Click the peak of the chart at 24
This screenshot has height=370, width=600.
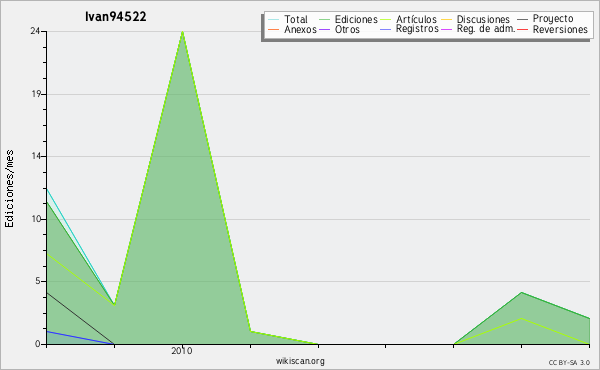click(x=183, y=32)
